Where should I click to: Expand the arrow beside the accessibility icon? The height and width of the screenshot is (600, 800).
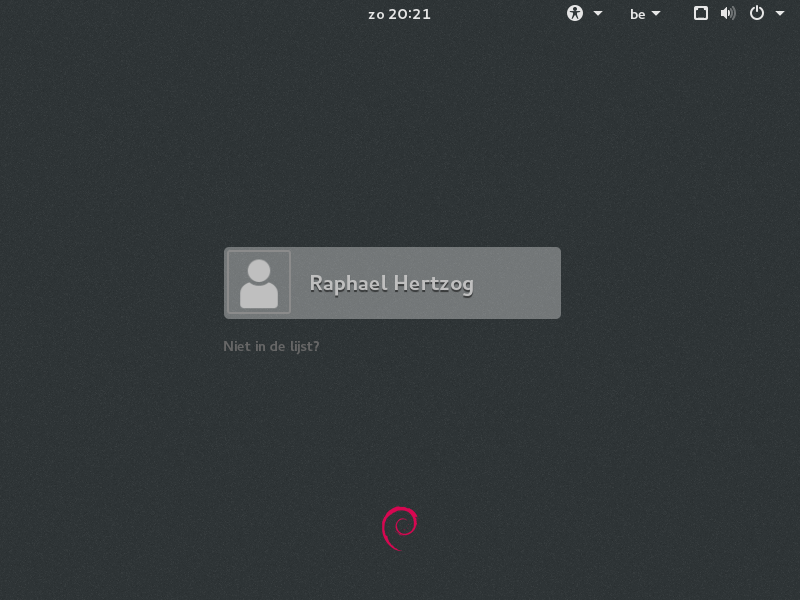598,14
